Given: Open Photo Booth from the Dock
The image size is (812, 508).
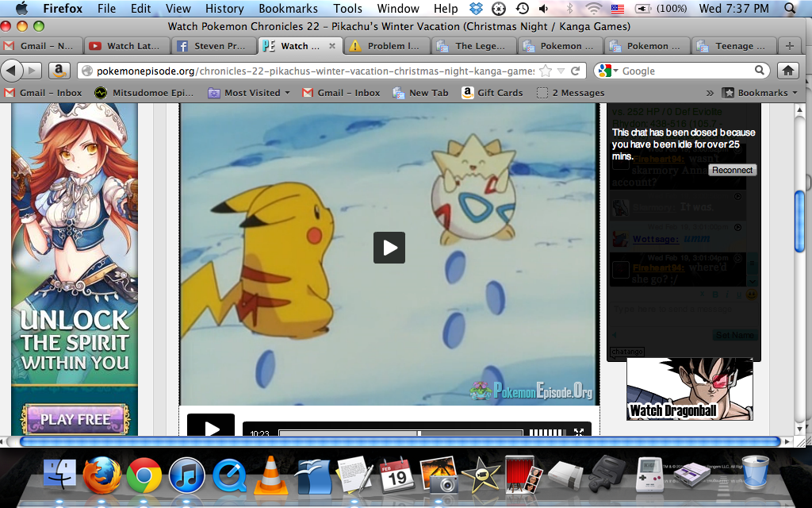Looking at the screenshot, I should click(523, 475).
